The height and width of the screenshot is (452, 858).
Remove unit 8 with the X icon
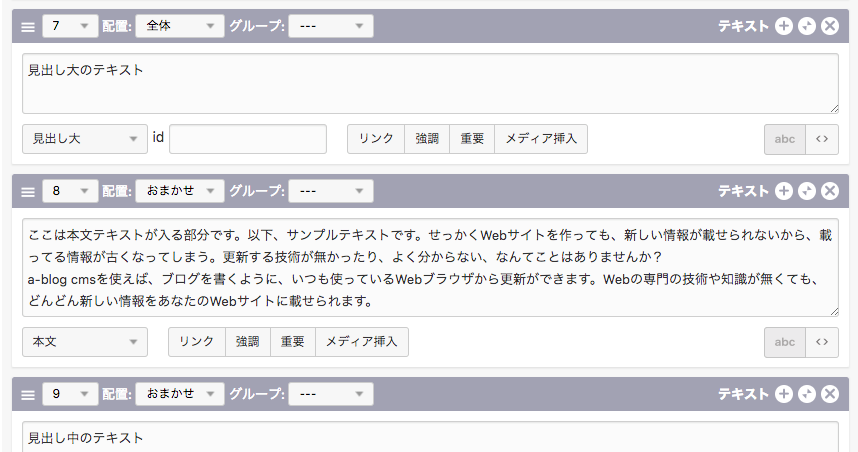pos(829,190)
